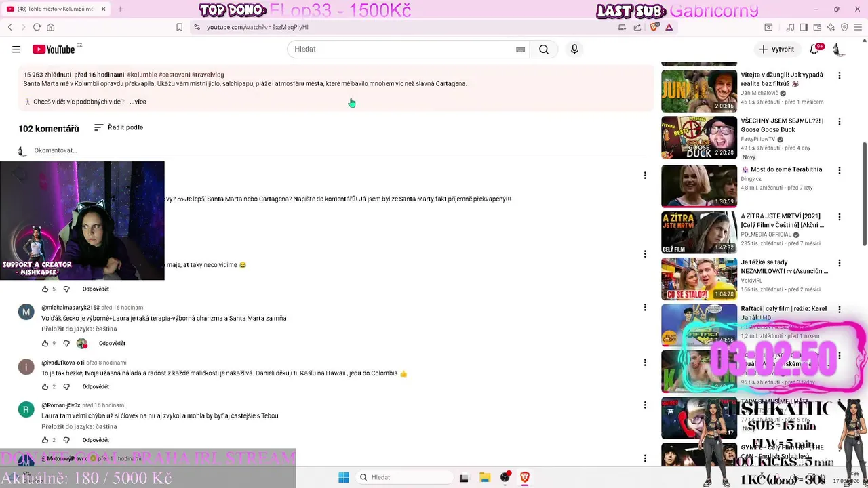Image resolution: width=868 pixels, height=488 pixels.
Task: Open the Je těžké se tady NEZAMILOVAT thumbnail
Action: (x=699, y=279)
